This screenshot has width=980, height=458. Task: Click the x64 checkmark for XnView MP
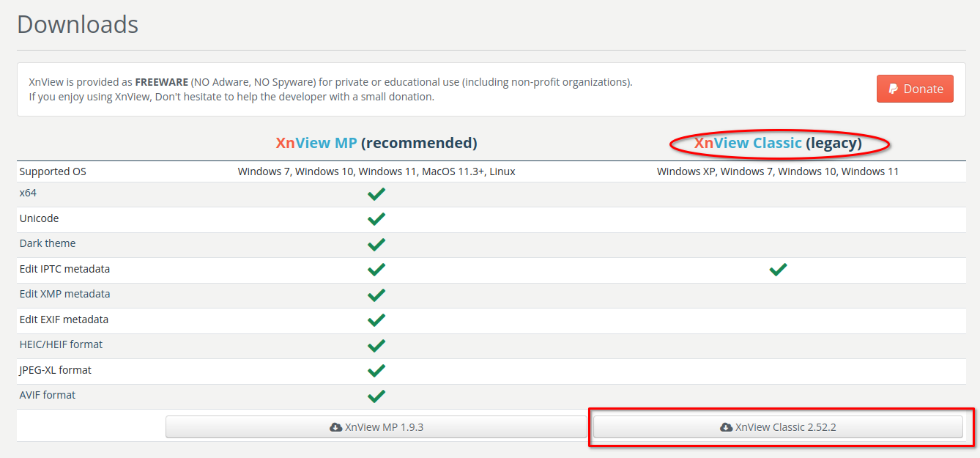tap(376, 193)
